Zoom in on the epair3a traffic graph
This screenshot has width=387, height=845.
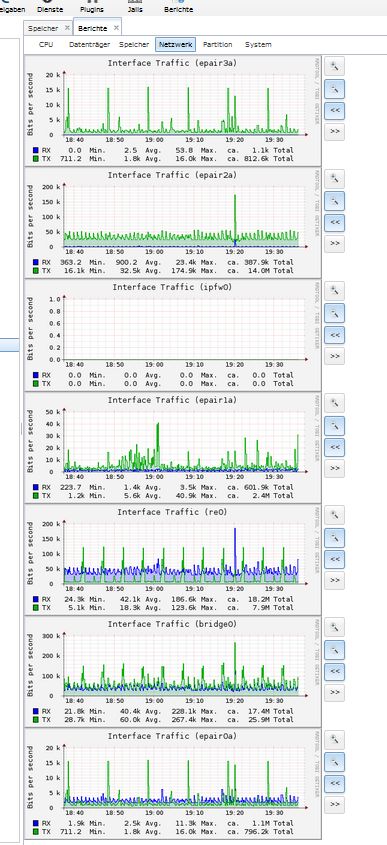(334, 67)
